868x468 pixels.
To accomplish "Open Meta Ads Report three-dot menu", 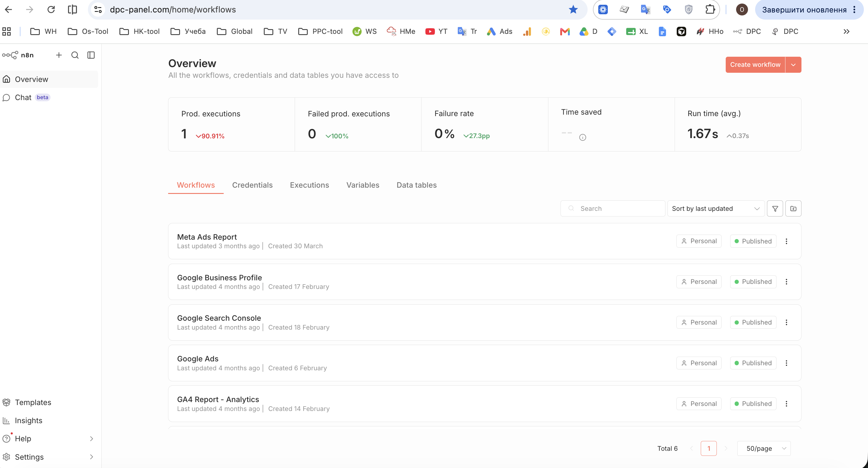I will [786, 241].
